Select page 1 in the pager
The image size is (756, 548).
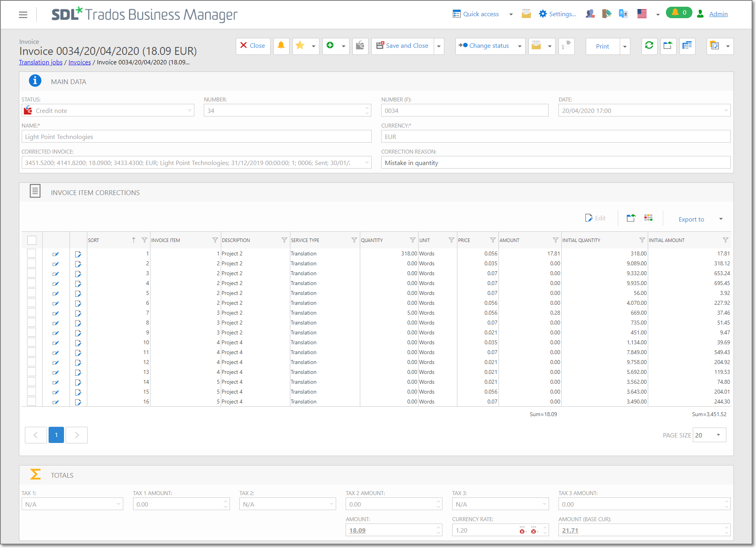(x=56, y=435)
